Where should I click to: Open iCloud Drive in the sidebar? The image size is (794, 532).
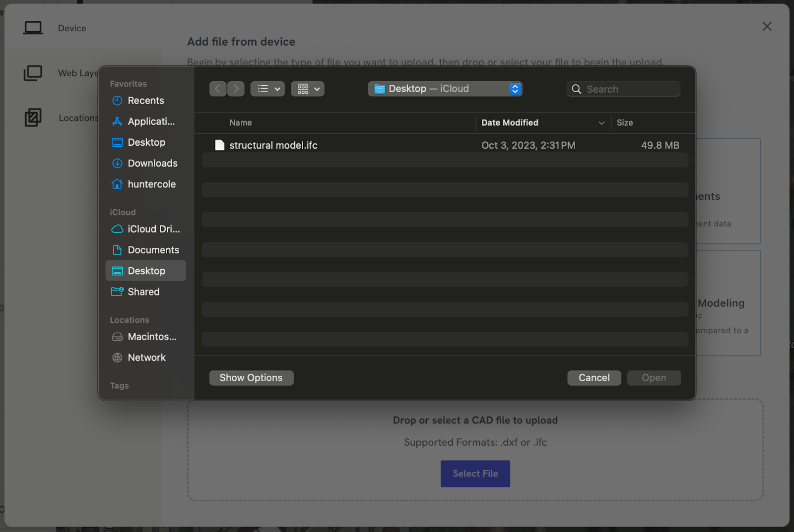146,229
